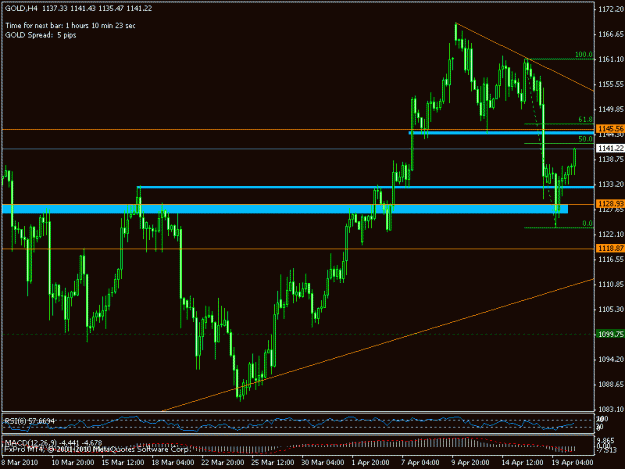Click the 1155.55 price axis label
625x469 pixels.
611,84
